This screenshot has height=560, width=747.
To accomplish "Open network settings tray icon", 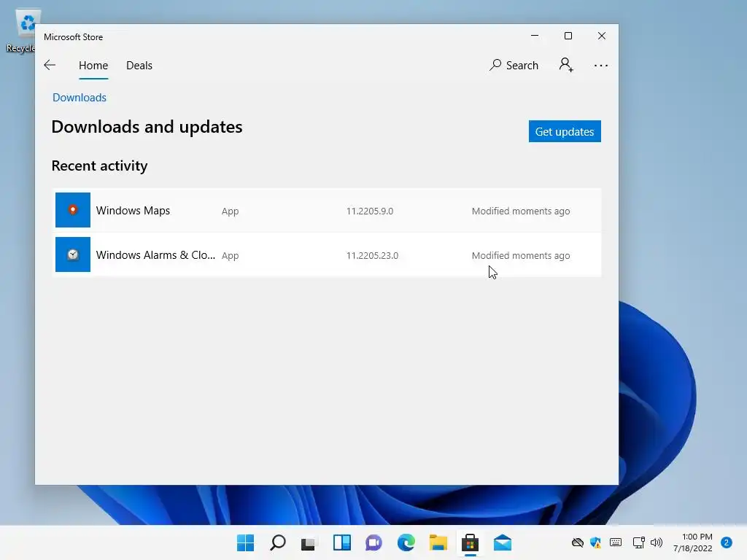I will 638,542.
